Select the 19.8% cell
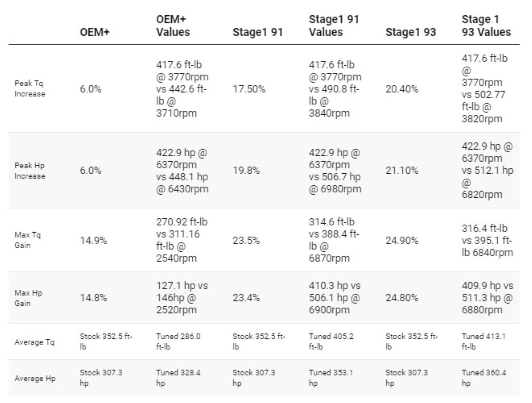This screenshot has height=403, width=532. pos(246,170)
